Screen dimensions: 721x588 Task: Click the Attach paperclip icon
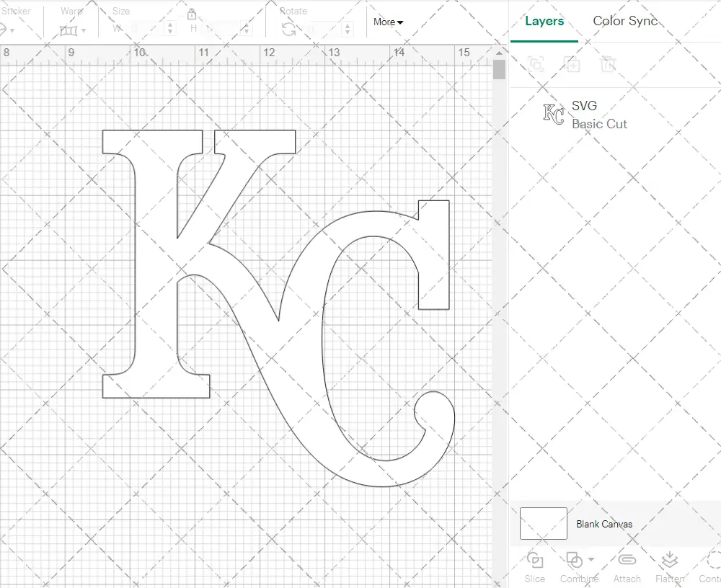point(627,559)
